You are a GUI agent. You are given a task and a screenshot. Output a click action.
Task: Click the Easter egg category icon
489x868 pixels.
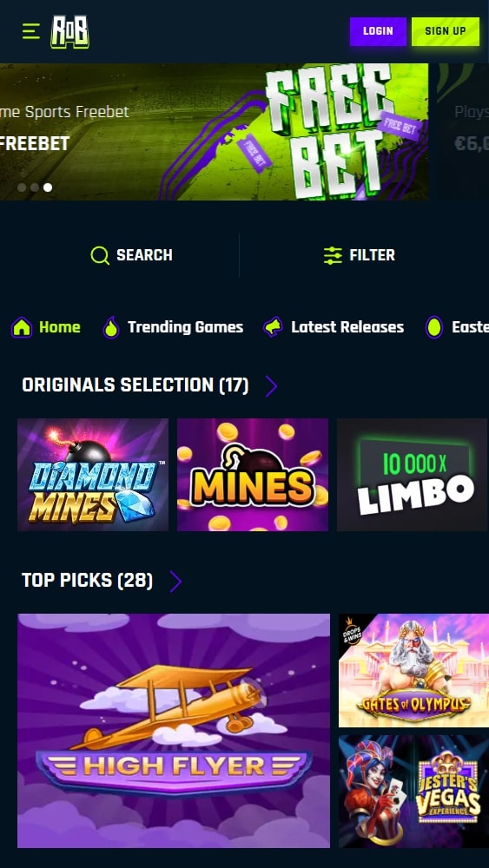click(x=434, y=327)
